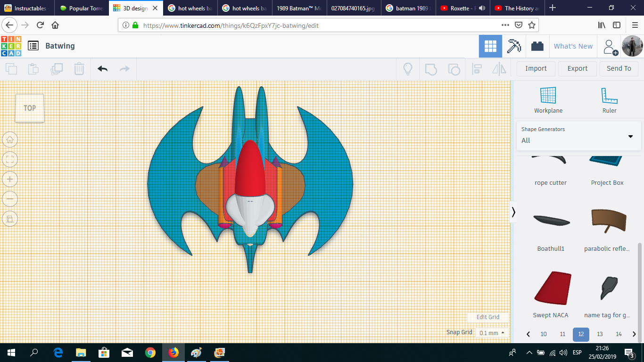Screen dimensions: 644x362
Task: Select the Ungroup tool
Action: [454, 69]
